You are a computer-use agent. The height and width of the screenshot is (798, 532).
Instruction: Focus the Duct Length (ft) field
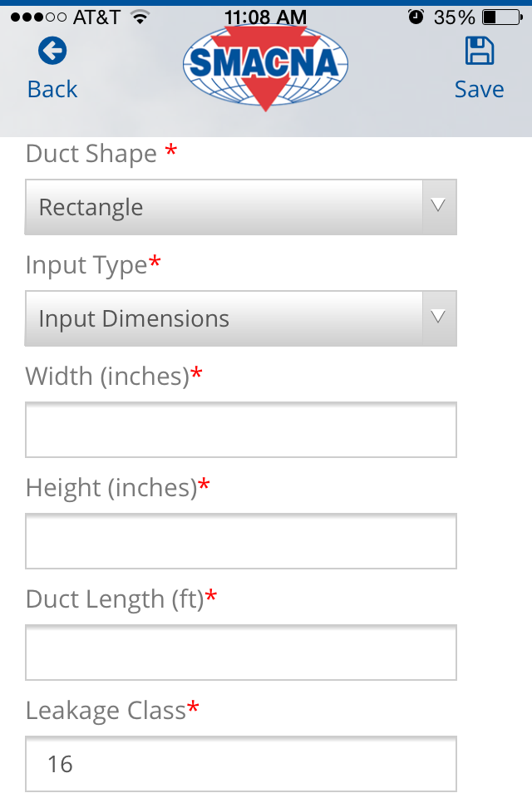point(241,653)
